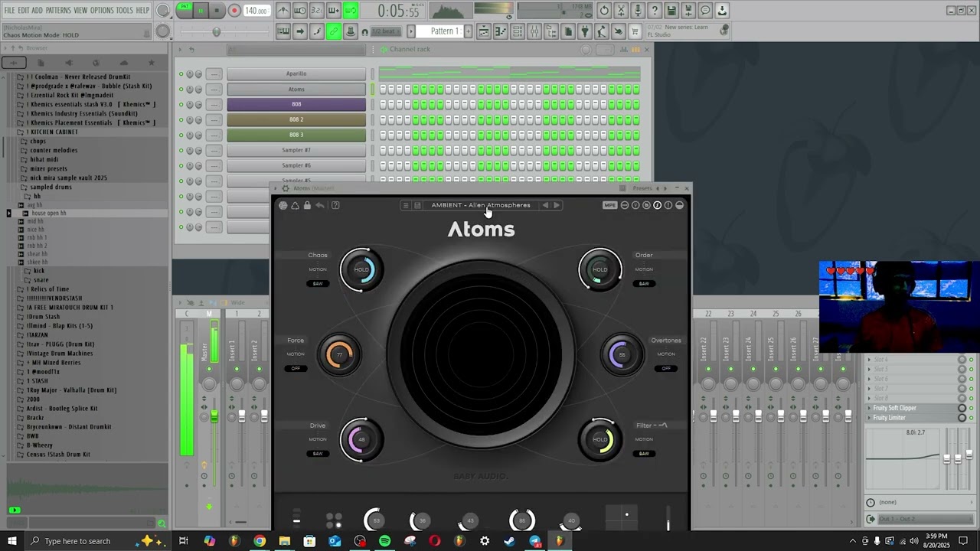Viewport: 980px width, 551px height.
Task: Toggle the Overtones motion OFF switch
Action: 666,369
